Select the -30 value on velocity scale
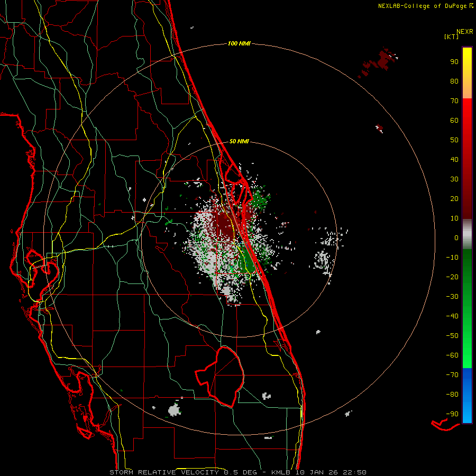The height and width of the screenshot is (476, 476). pos(452,297)
